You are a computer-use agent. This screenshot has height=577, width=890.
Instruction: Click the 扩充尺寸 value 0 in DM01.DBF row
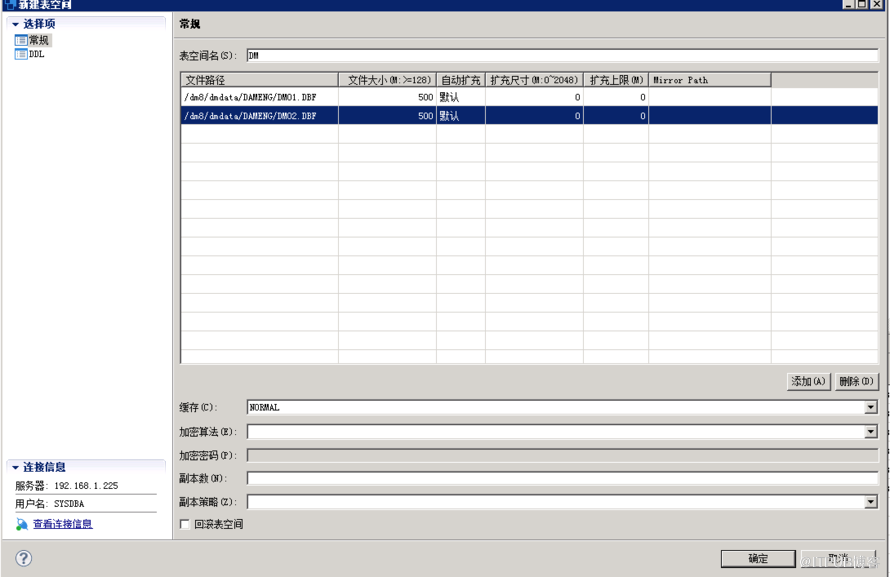tap(534, 97)
